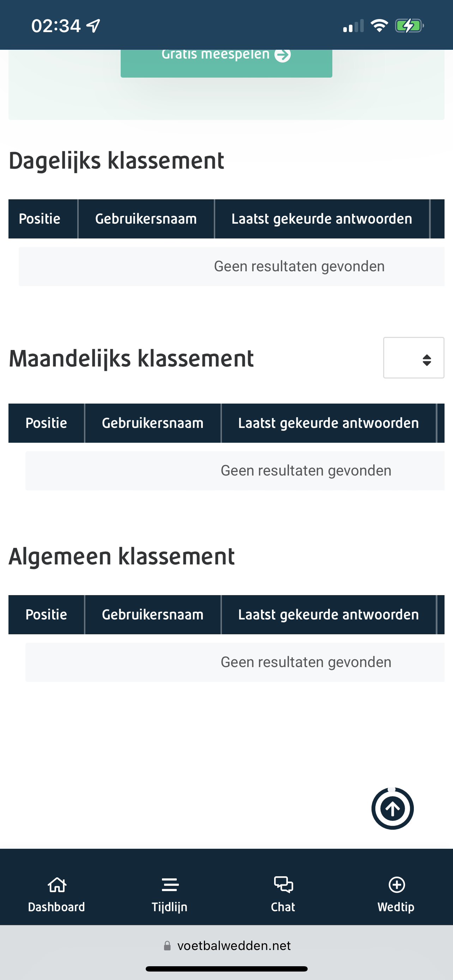Image resolution: width=453 pixels, height=980 pixels.
Task: Click Gebruikersnaam header in Dagelijks klassement
Action: coord(146,219)
